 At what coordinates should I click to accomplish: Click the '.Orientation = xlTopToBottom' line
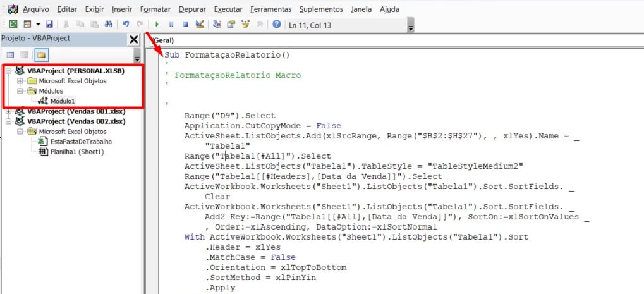coord(276,267)
